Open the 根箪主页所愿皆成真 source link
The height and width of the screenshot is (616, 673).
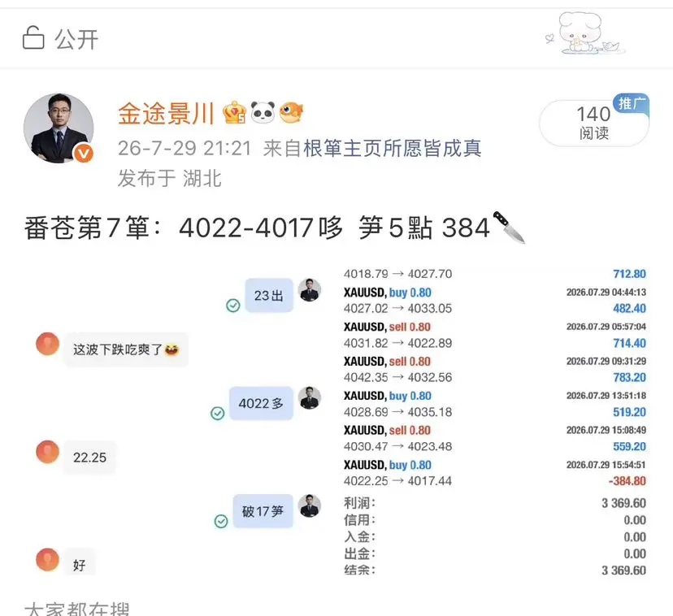pos(393,149)
